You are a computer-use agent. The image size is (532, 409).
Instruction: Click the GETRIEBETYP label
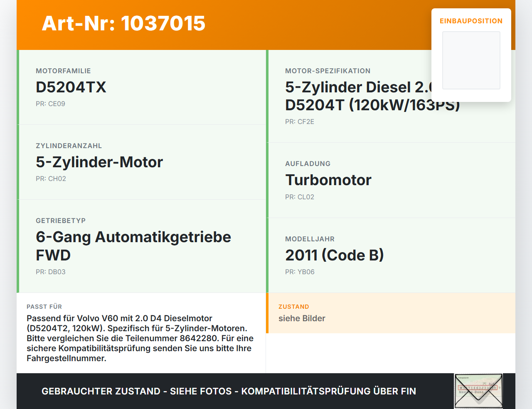point(61,221)
